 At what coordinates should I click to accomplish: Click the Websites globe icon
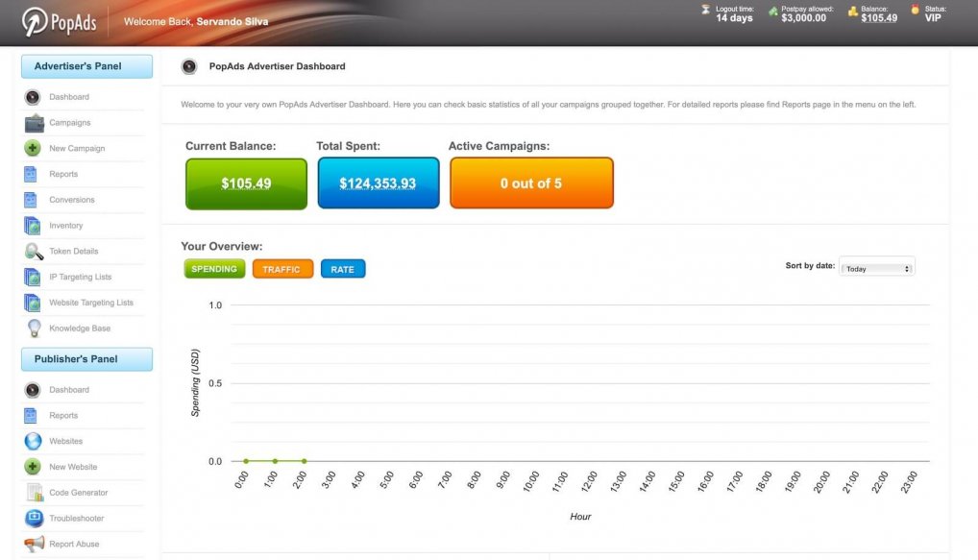33,441
